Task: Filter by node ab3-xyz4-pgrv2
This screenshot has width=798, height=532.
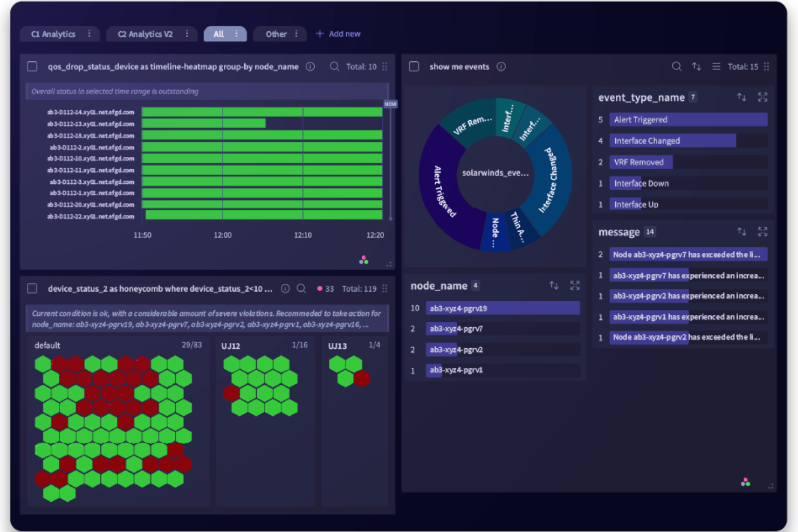Action: tap(503, 350)
